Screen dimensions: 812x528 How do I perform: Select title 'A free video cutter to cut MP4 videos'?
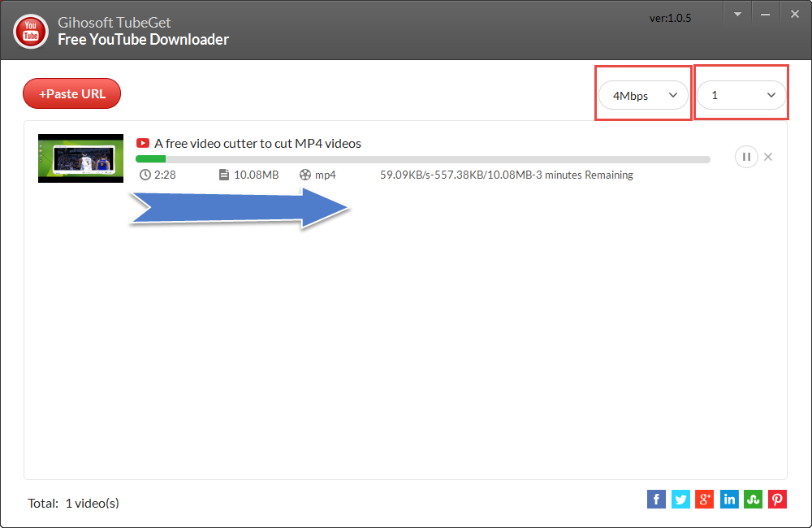[257, 144]
